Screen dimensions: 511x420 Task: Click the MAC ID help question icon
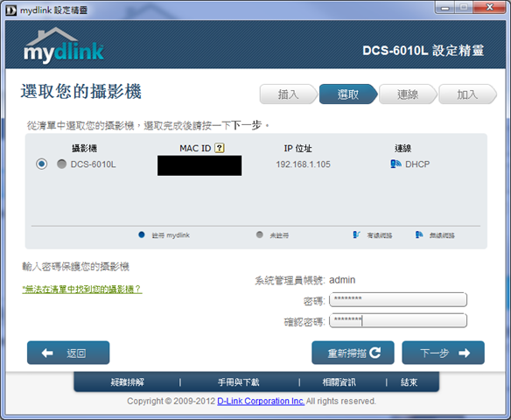pos(220,148)
